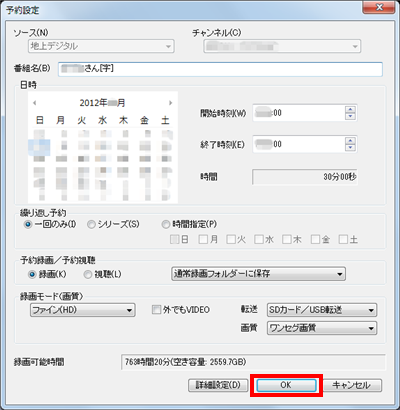Go to next month in calendar
Screen dimensions: 400x410
point(171,103)
